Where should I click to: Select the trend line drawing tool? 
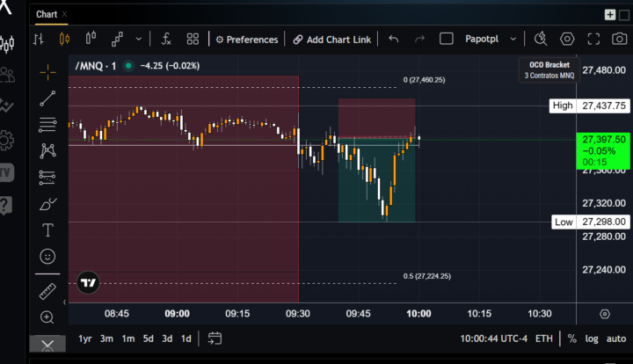(47, 98)
